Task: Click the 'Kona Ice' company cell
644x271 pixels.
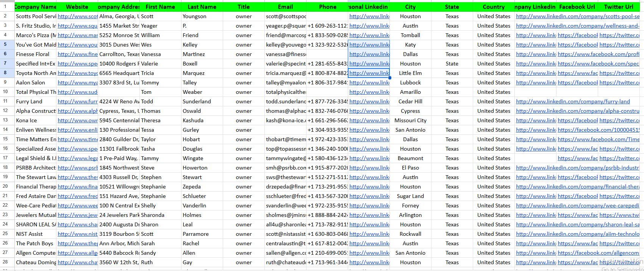Action: point(35,120)
